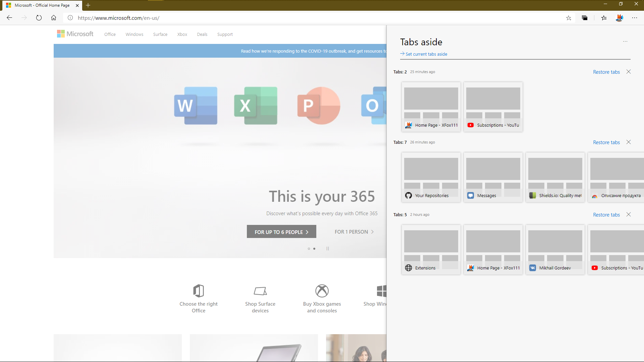Click the browser forward arrow
Viewport: 644px width, 362px height.
point(24,18)
